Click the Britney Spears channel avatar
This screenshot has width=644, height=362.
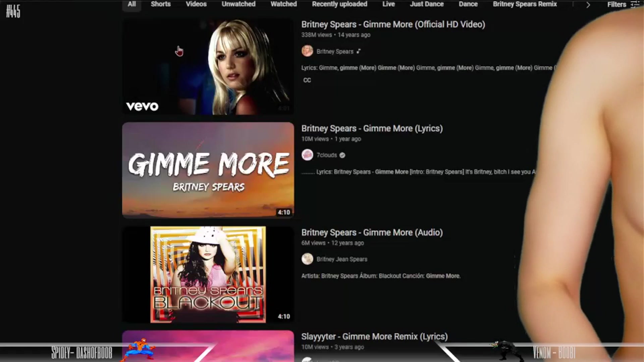307,51
